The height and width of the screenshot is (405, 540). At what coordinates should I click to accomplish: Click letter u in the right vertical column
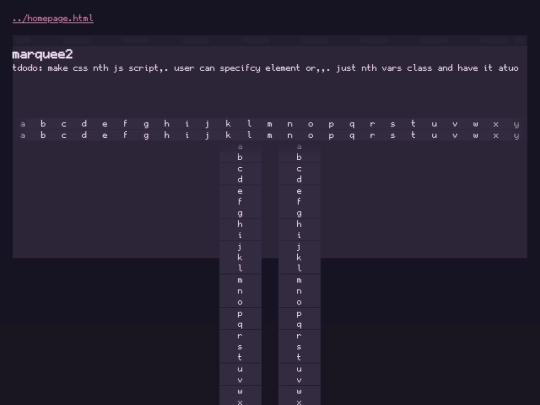[299, 369]
